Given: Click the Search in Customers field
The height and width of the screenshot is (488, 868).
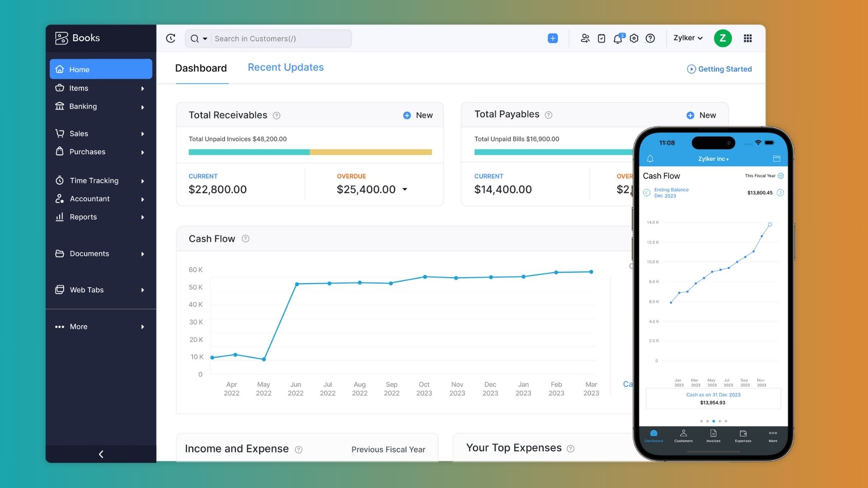Looking at the screenshot, I should (x=280, y=39).
